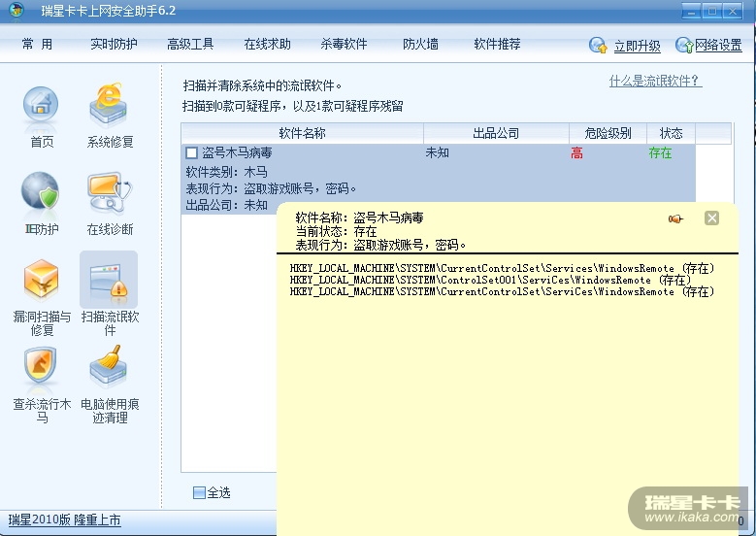Sort by the 危险级别 column header
756x536 pixels.
pos(608,133)
